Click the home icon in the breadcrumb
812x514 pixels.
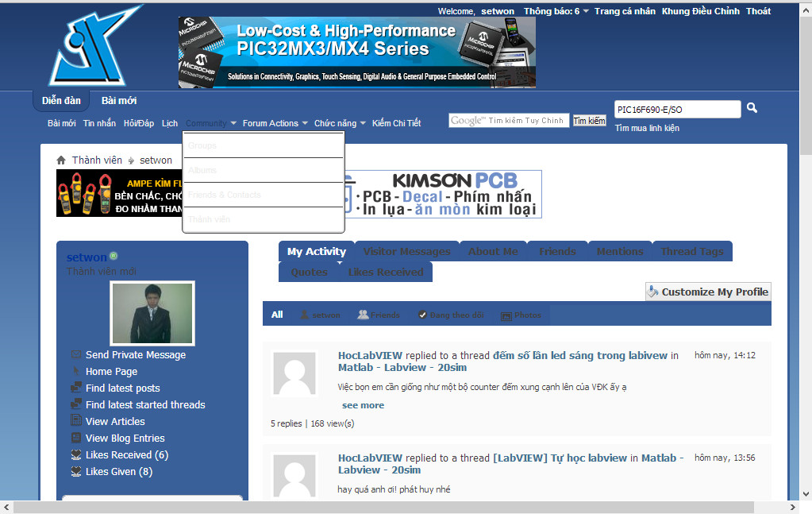(x=61, y=160)
